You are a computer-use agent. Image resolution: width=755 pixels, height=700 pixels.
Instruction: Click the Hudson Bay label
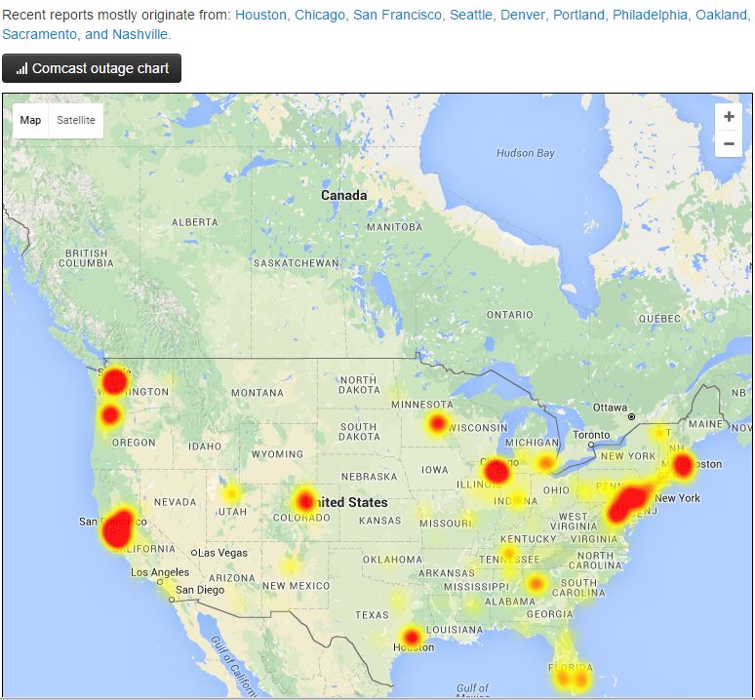[x=526, y=153]
